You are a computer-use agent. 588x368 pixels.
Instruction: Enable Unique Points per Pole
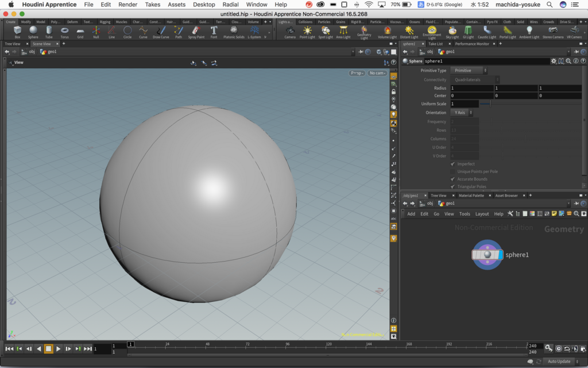pos(452,171)
